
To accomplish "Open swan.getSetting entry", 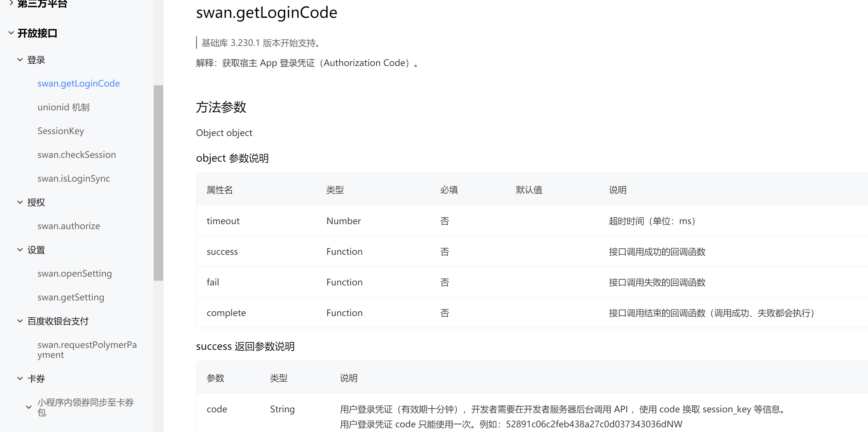I will click(x=71, y=297).
